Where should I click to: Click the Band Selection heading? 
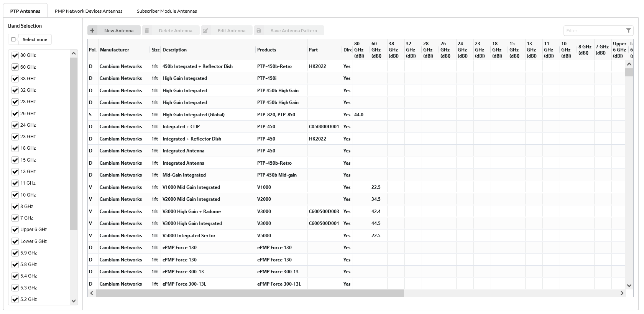point(25,26)
